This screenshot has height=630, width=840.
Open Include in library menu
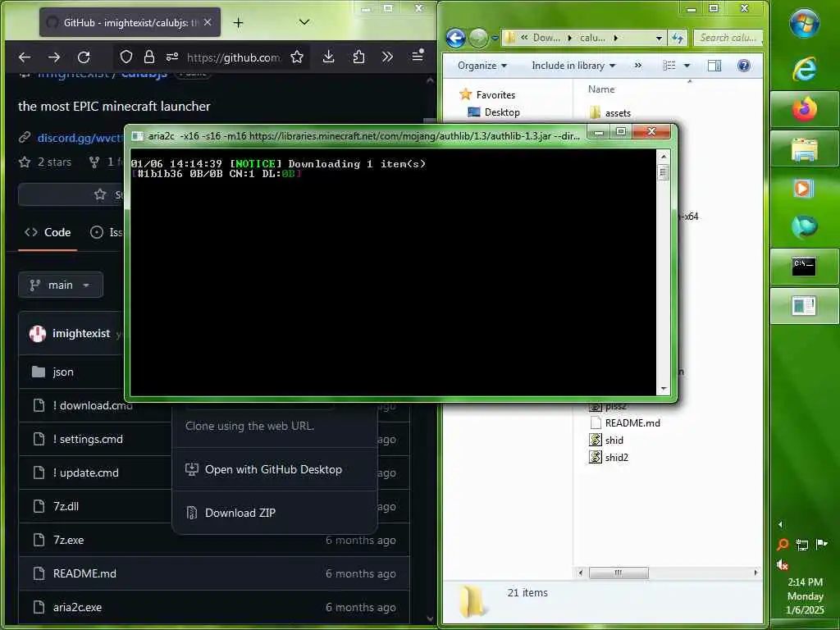[573, 66]
